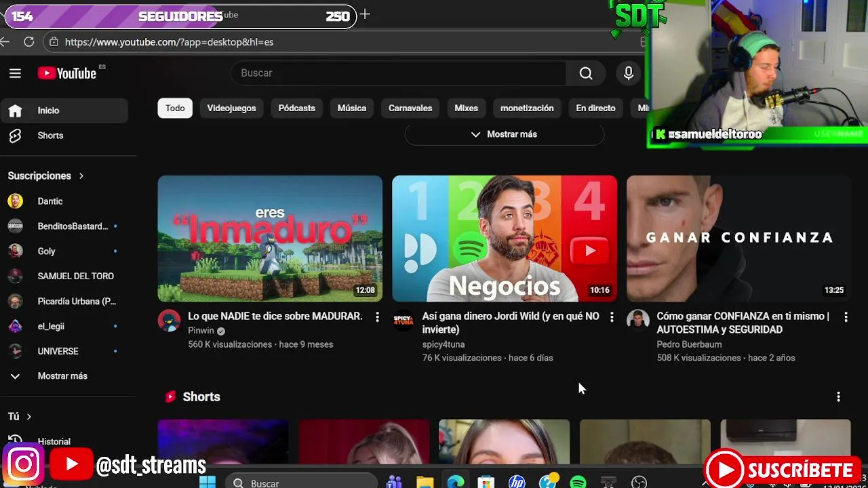Open File Explorer from the taskbar
The width and height of the screenshot is (868, 488).
[x=425, y=482]
